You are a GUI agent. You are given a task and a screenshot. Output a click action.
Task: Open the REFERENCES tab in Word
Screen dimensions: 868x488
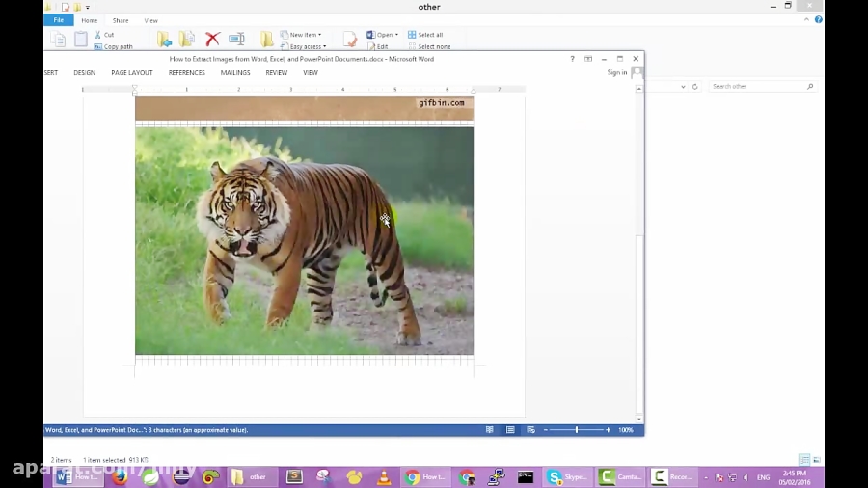(x=186, y=73)
